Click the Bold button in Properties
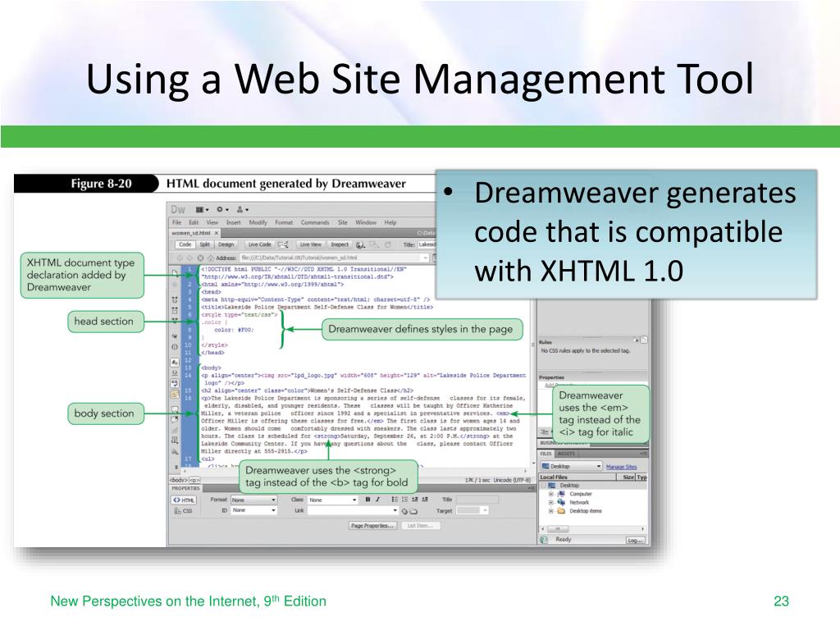Viewport: 840px width, 630px height. click(x=367, y=500)
